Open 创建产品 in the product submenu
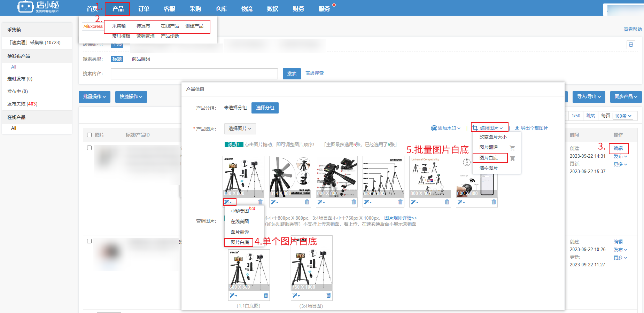This screenshot has height=313, width=644. (x=194, y=26)
